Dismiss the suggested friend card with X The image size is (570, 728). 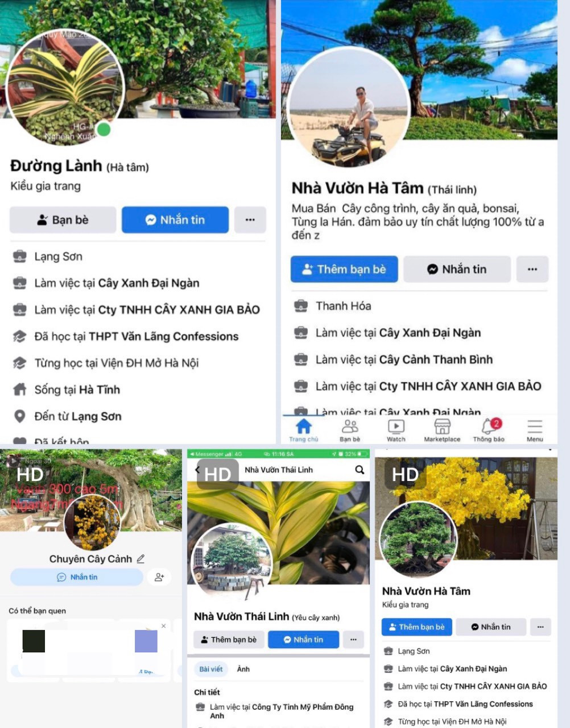[163, 626]
